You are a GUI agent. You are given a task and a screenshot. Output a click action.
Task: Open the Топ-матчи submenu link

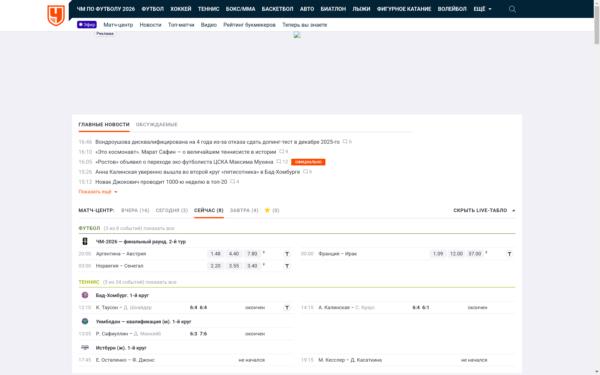(181, 24)
